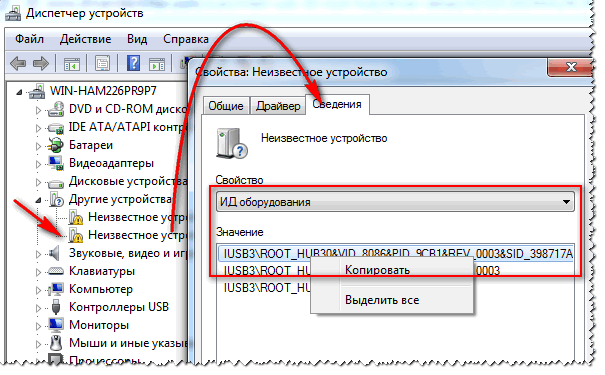
Task: Select first hardware ID value ending SID_398717A
Action: (x=395, y=254)
